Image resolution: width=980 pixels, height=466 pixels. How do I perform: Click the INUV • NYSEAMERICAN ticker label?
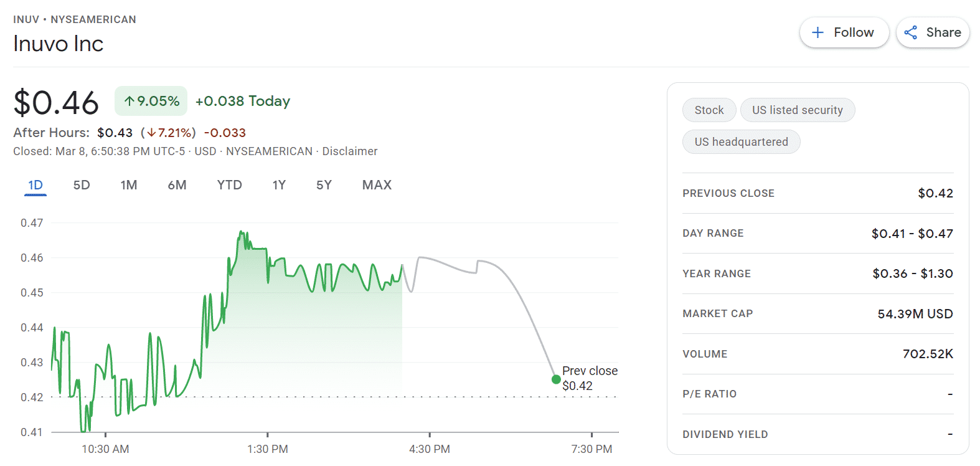75,19
